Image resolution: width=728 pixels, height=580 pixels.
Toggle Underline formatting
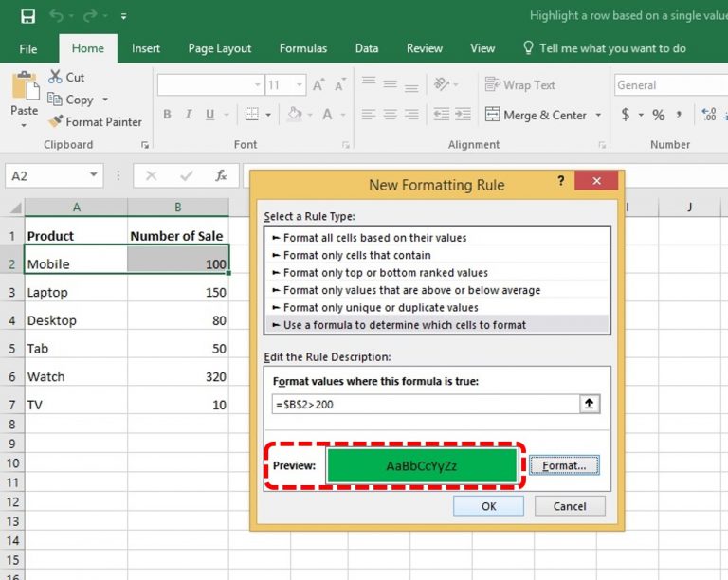[209, 114]
